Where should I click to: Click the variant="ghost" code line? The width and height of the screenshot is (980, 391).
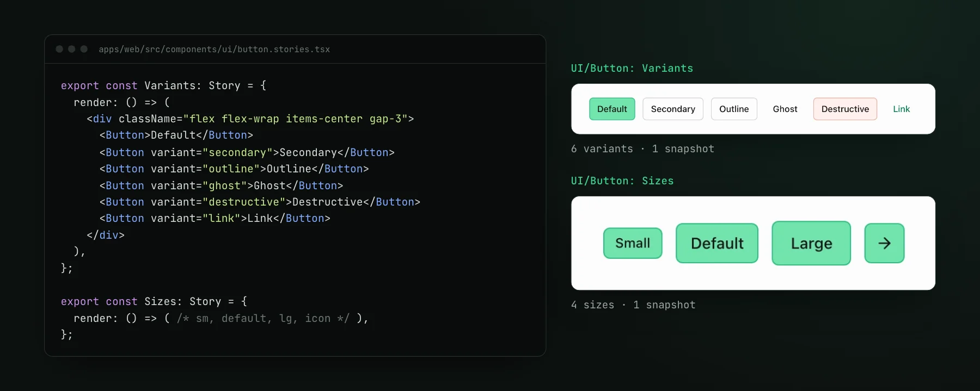(222, 185)
